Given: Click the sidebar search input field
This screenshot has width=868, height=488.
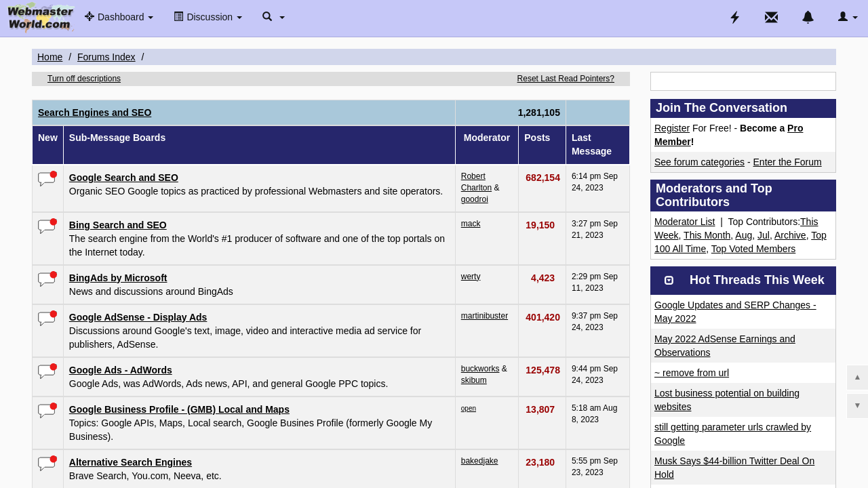Looking at the screenshot, I should click(x=743, y=81).
